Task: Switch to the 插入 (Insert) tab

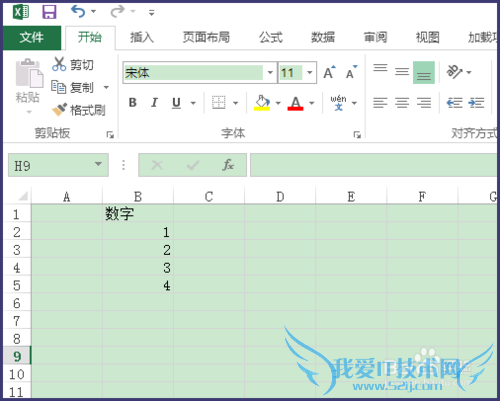Action: pyautogui.click(x=142, y=37)
